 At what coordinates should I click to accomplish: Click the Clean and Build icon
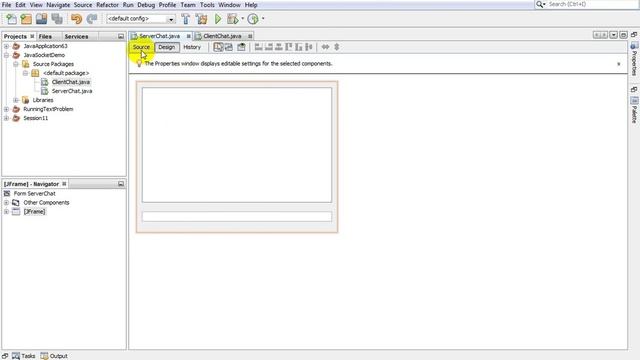click(201, 19)
